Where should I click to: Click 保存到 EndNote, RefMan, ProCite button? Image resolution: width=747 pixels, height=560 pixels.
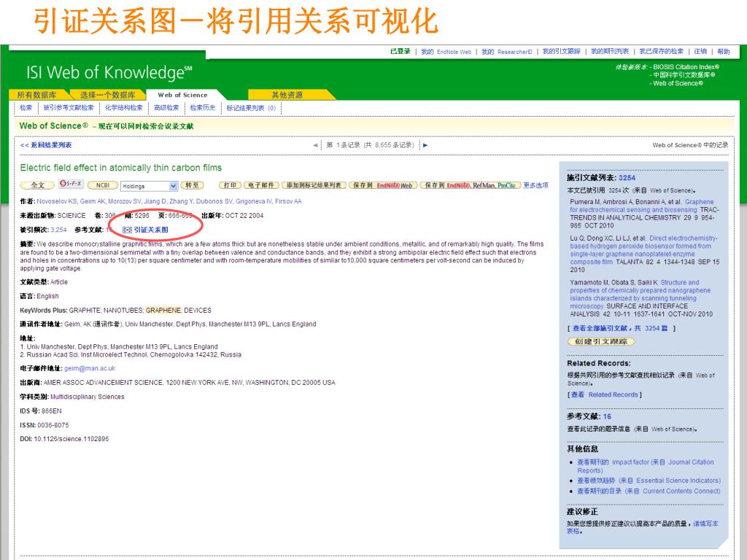(x=470, y=185)
